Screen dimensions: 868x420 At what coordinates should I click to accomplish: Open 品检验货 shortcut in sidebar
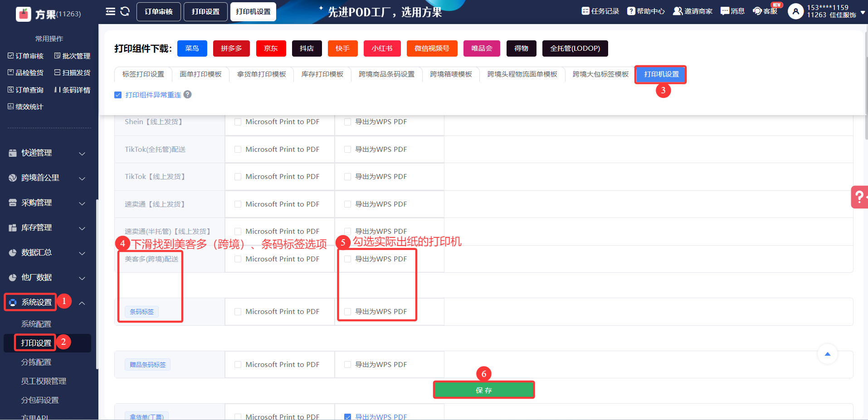point(26,72)
